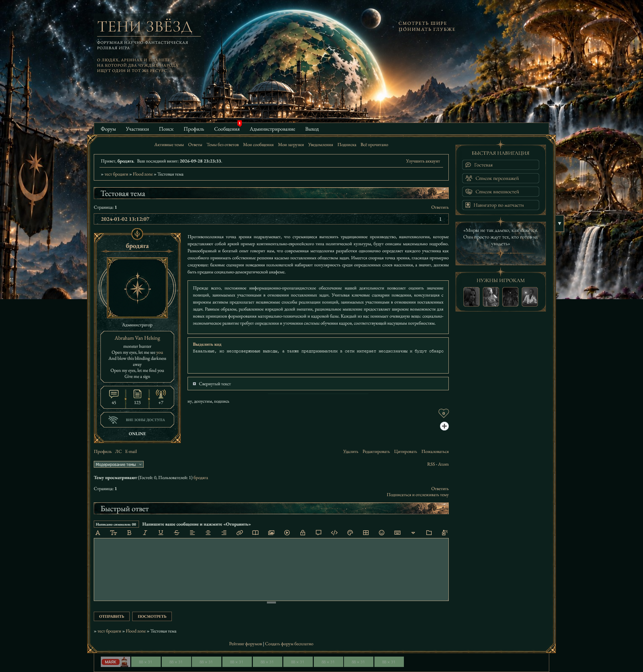This screenshot has height=672, width=643.
Task: Open the 'Сообщения' menu item
Action: (x=227, y=129)
